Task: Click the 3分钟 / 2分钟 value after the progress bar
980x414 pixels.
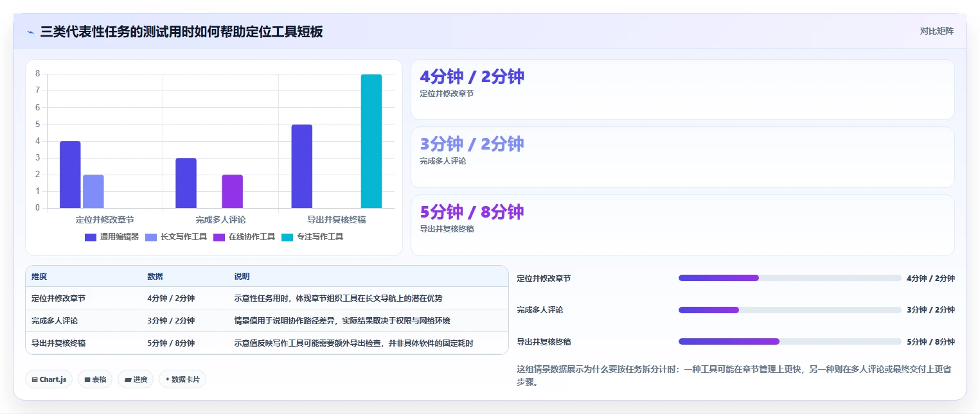Action: [x=931, y=309]
